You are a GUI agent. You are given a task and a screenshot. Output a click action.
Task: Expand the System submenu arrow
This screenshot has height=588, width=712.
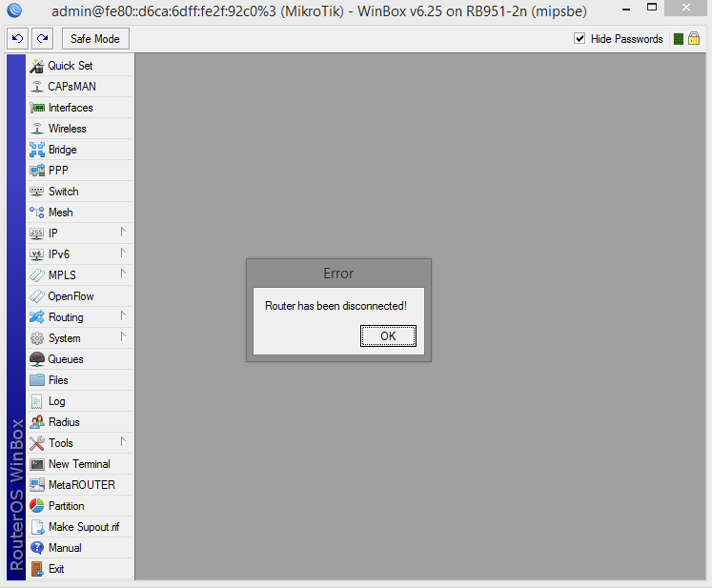[123, 337]
